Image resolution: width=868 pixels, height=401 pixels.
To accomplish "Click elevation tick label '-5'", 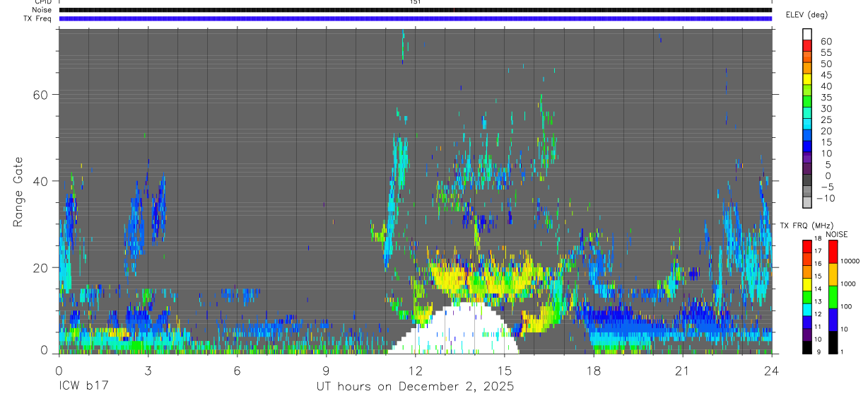I will pyautogui.click(x=827, y=187).
